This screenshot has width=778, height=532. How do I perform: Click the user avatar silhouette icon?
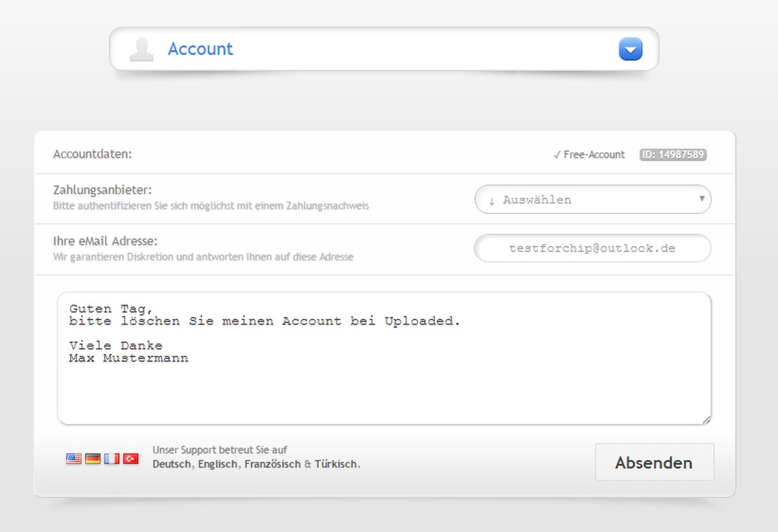click(x=141, y=49)
